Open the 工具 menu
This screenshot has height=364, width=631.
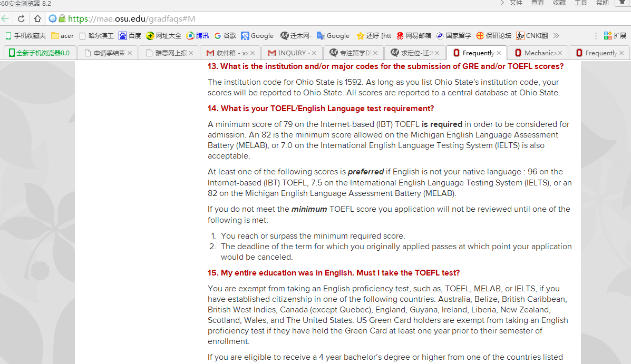(x=580, y=3)
